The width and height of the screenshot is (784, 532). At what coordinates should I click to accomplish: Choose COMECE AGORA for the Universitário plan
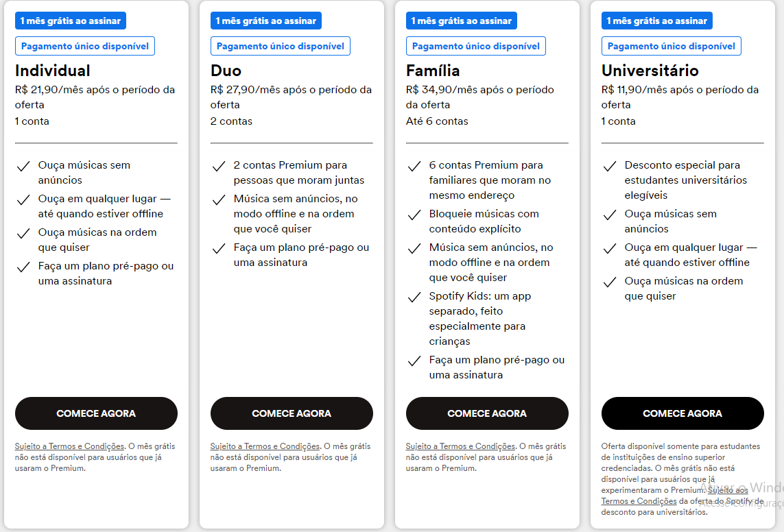click(x=682, y=413)
